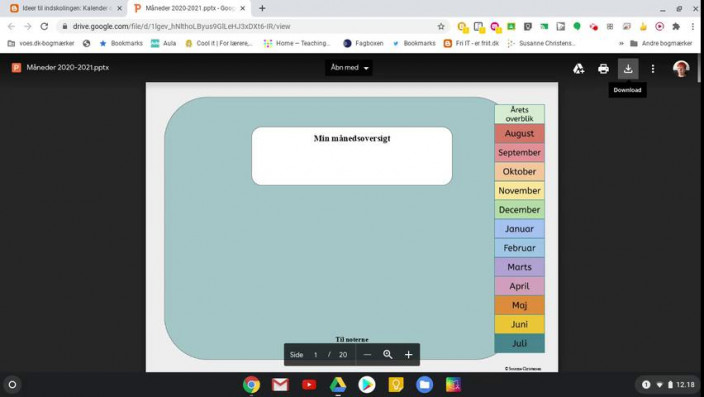The image size is (704, 397).
Task: Bookmark this page with the star icon
Action: coord(441,26)
